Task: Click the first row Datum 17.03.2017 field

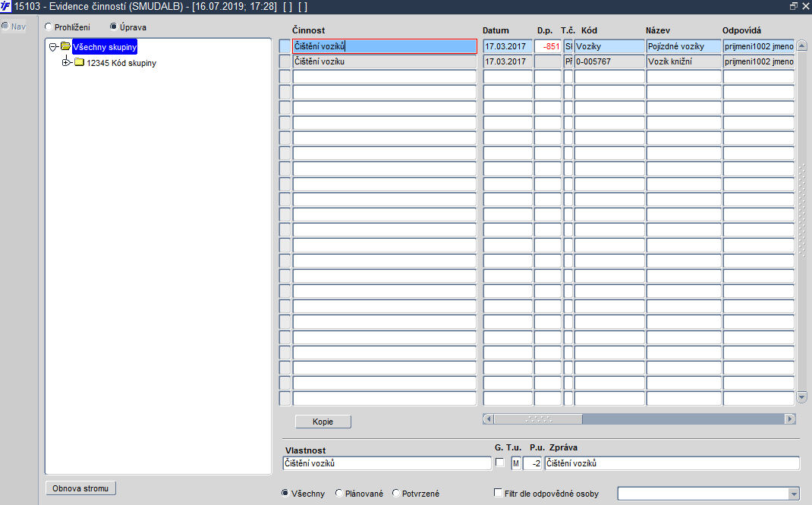Action: (508, 46)
